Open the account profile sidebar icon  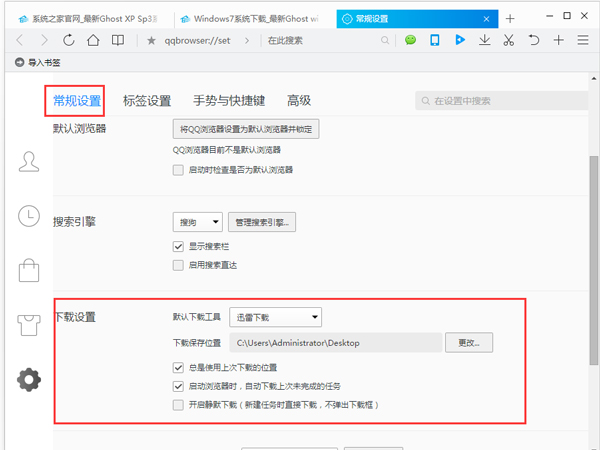click(29, 162)
